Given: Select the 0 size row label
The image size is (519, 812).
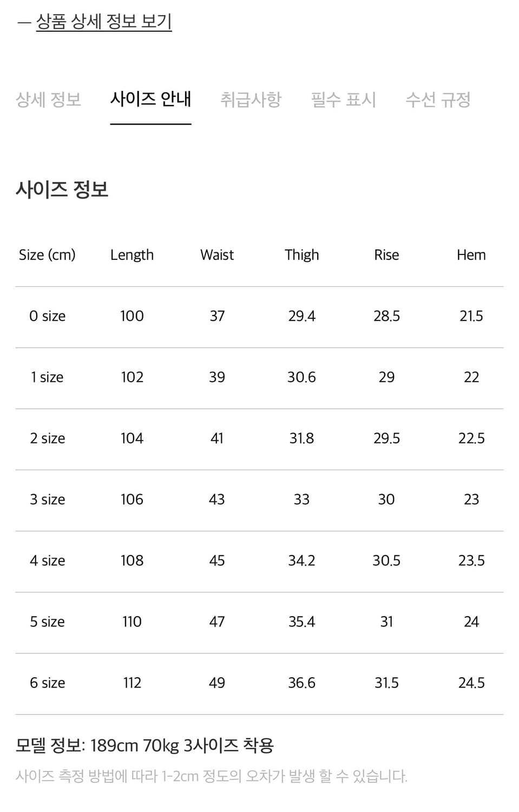Looking at the screenshot, I should (47, 316).
